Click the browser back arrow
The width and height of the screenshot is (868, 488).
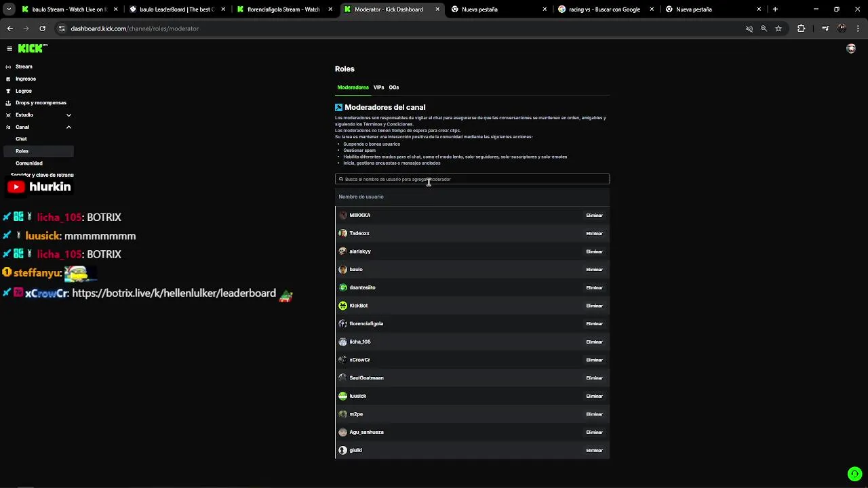tap(10, 28)
